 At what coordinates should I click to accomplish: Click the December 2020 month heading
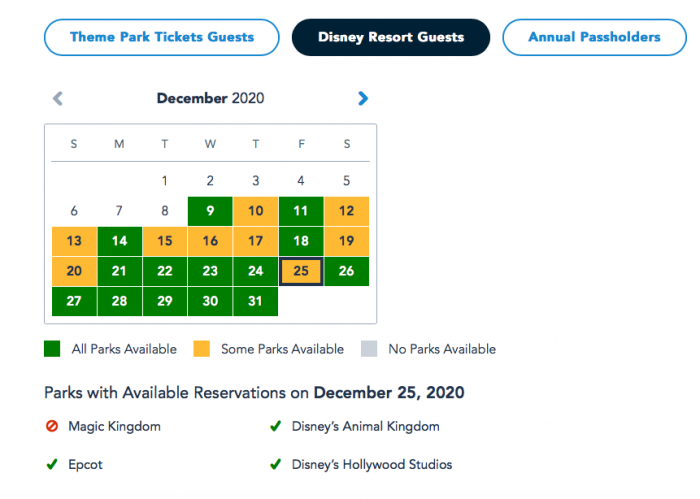[210, 98]
